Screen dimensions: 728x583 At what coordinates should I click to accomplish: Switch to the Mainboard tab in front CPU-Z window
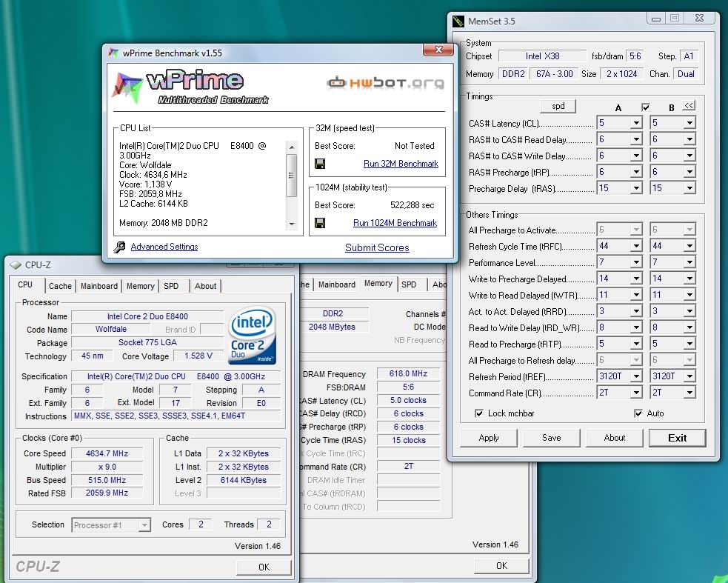99,286
